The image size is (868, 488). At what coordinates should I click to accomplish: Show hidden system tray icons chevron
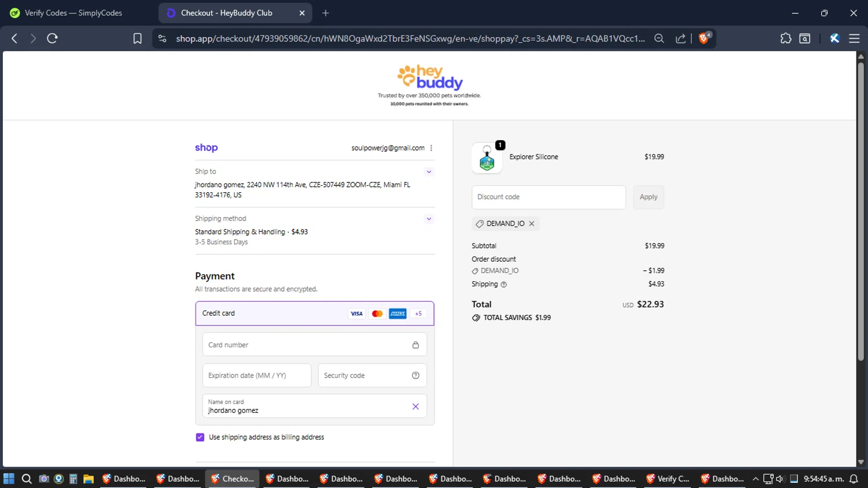pyautogui.click(x=756, y=479)
